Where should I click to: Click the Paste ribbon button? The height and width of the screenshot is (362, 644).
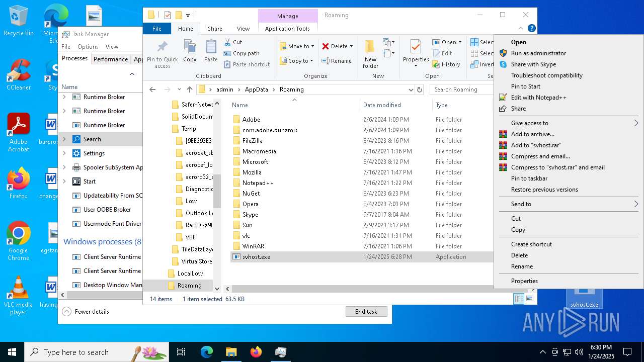click(x=211, y=51)
